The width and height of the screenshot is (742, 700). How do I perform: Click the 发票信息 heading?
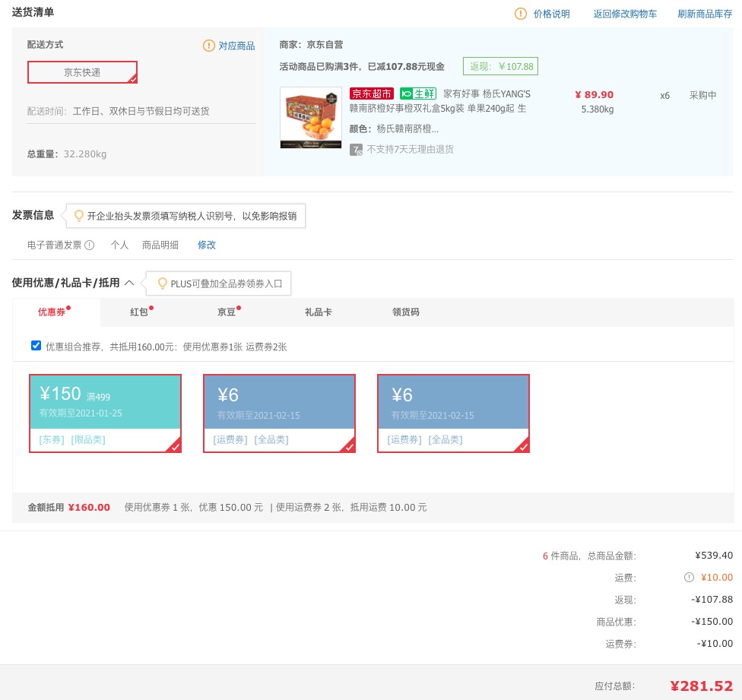[33, 215]
